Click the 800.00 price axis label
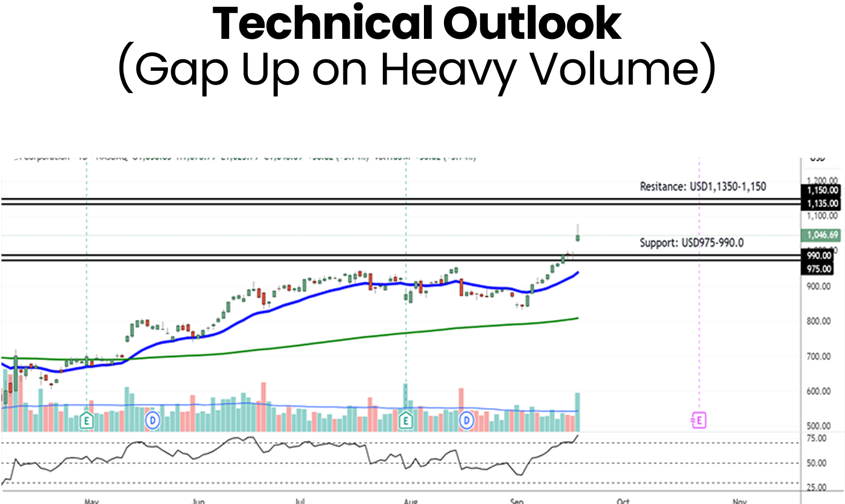The height and width of the screenshot is (504, 845). [x=818, y=321]
